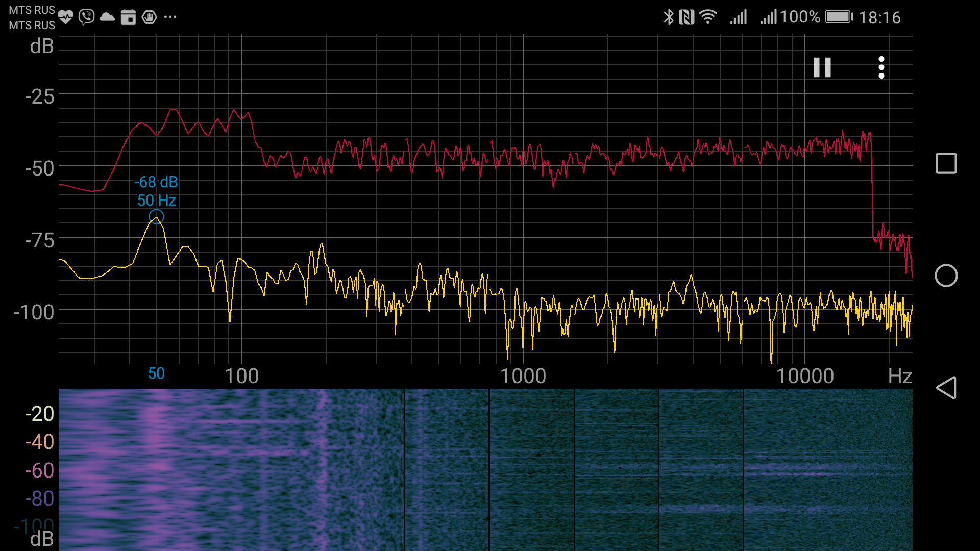
Task: Tap the NFC status icon
Action: tap(687, 17)
